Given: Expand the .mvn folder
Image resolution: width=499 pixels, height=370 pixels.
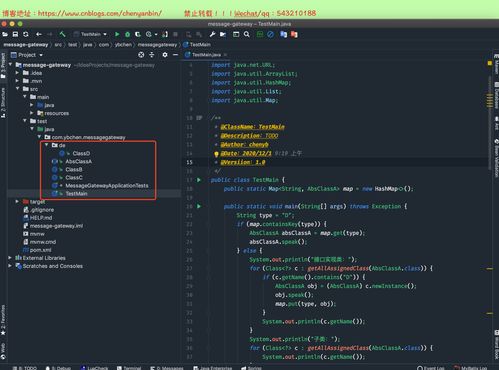Looking at the screenshot, I should tap(17, 81).
